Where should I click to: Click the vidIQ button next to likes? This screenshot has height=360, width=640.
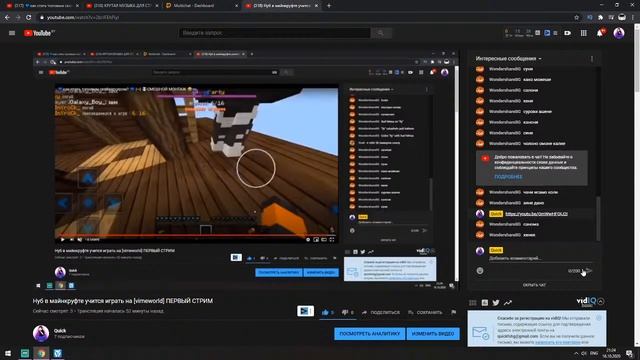305,311
